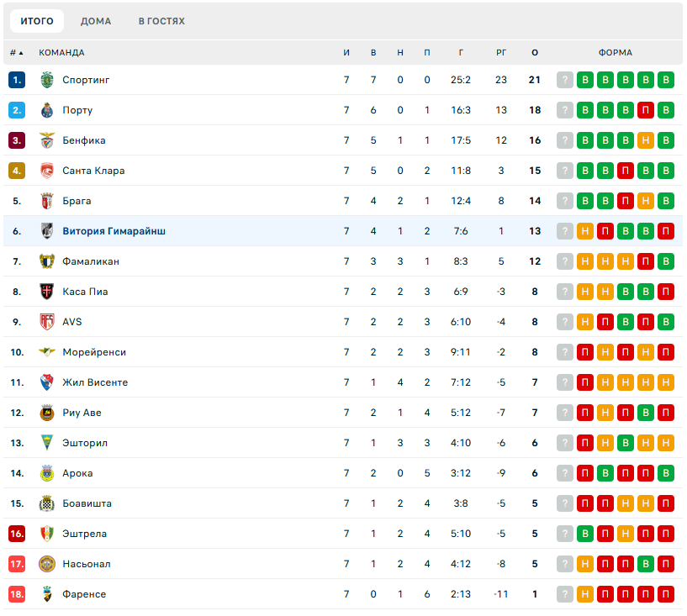Click the Sporting club crest icon
This screenshot has width=687, height=616.
pyautogui.click(x=47, y=80)
